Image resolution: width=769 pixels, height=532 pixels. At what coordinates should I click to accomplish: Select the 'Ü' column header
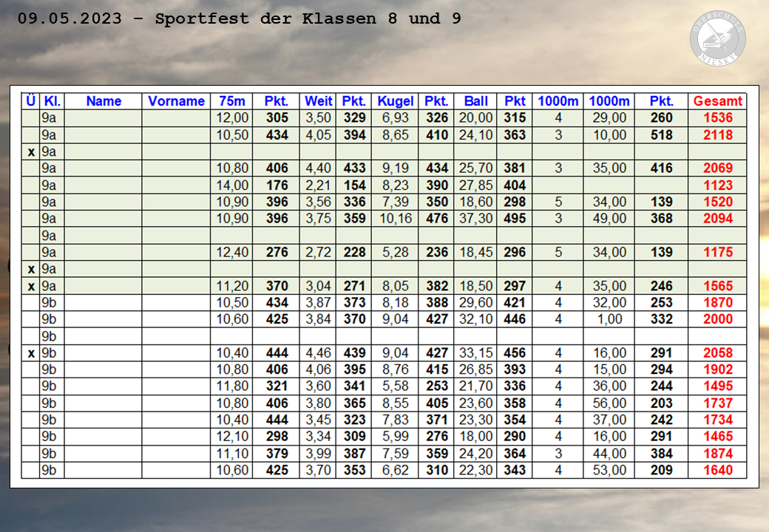click(30, 101)
